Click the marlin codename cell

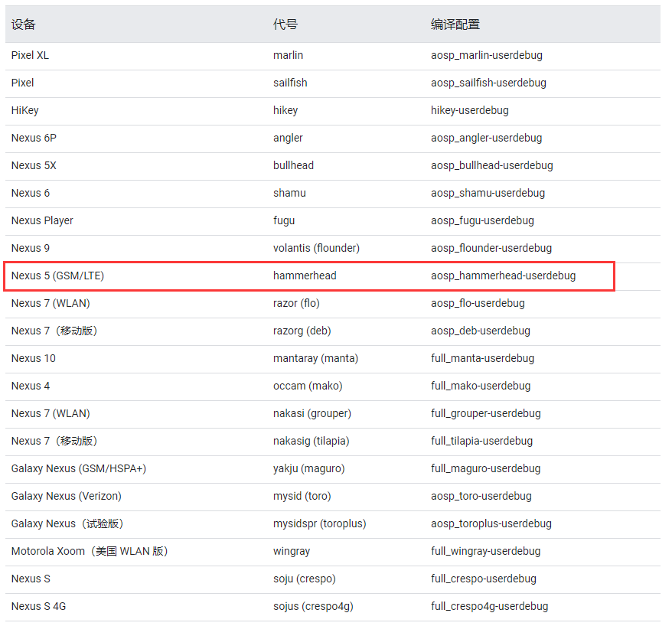coord(288,55)
